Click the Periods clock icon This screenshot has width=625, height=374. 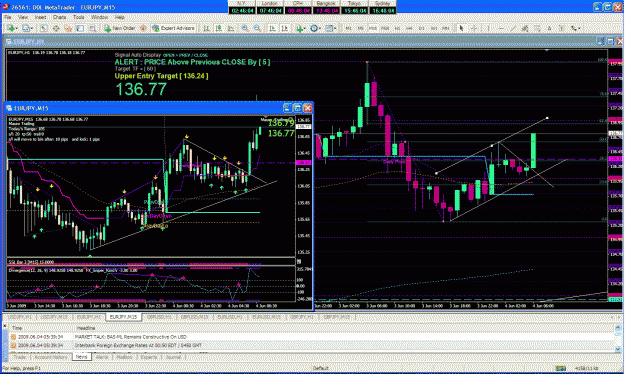(314, 28)
